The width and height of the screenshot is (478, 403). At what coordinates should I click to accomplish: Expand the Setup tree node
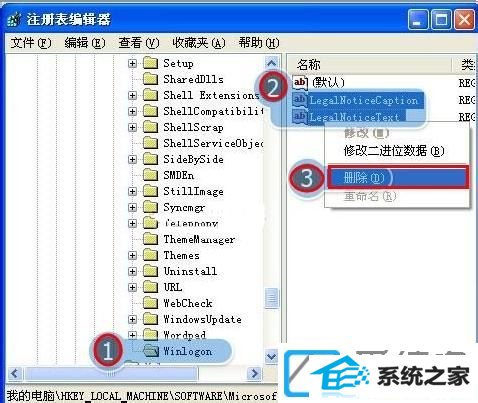[132, 63]
